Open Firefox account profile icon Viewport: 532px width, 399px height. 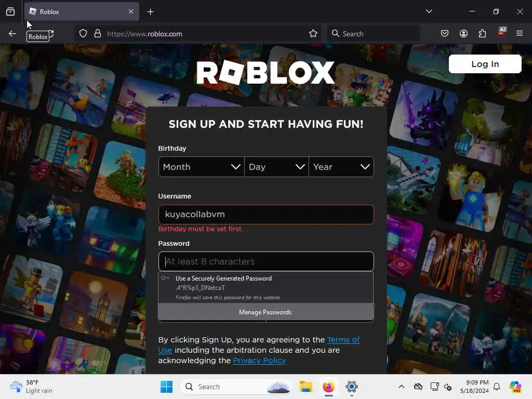[x=463, y=33]
